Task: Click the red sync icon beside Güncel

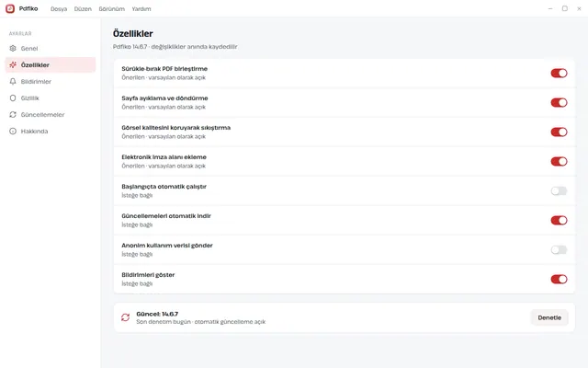Action: 125,317
